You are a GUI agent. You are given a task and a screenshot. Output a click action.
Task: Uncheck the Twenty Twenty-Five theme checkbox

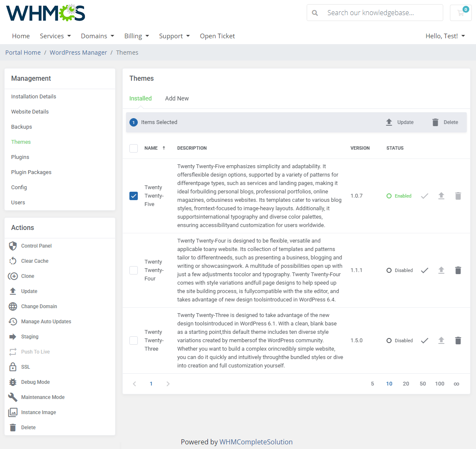133,195
